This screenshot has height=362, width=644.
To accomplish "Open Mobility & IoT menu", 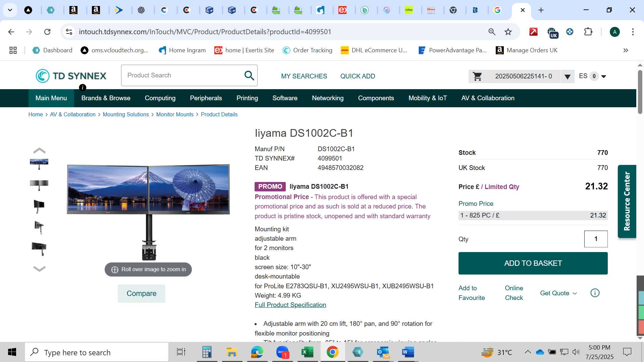I will [428, 98].
